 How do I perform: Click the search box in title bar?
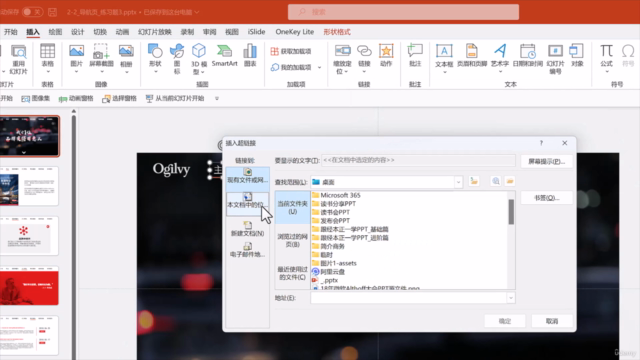[403, 12]
